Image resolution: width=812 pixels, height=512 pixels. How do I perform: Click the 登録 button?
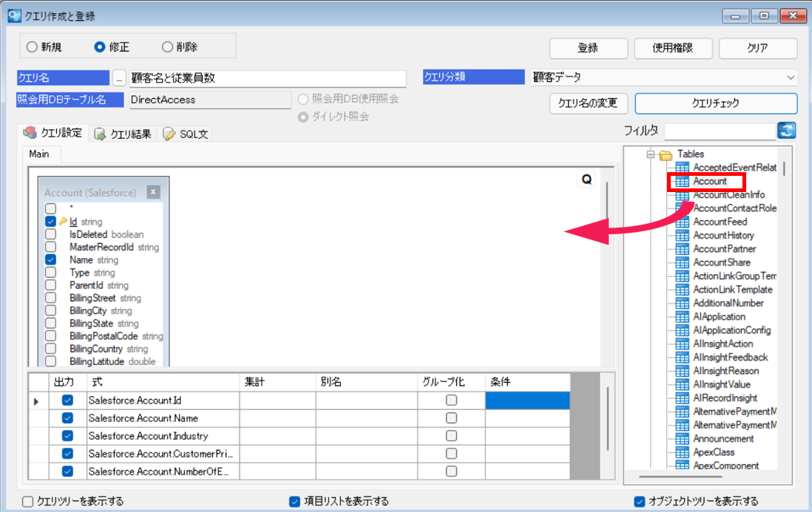coord(588,48)
